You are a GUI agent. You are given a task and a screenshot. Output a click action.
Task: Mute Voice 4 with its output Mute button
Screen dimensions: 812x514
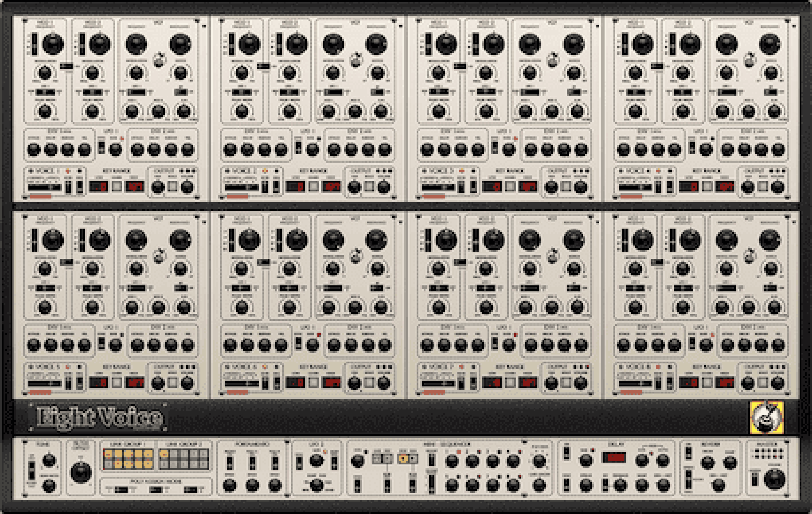(x=763, y=186)
